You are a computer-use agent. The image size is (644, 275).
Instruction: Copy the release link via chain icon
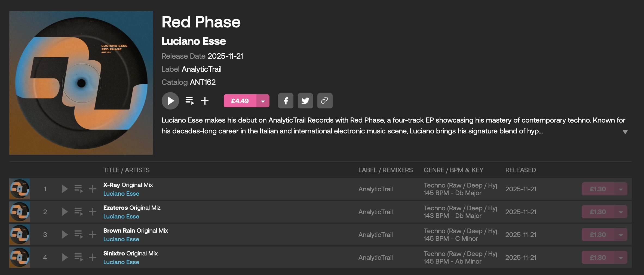(325, 101)
